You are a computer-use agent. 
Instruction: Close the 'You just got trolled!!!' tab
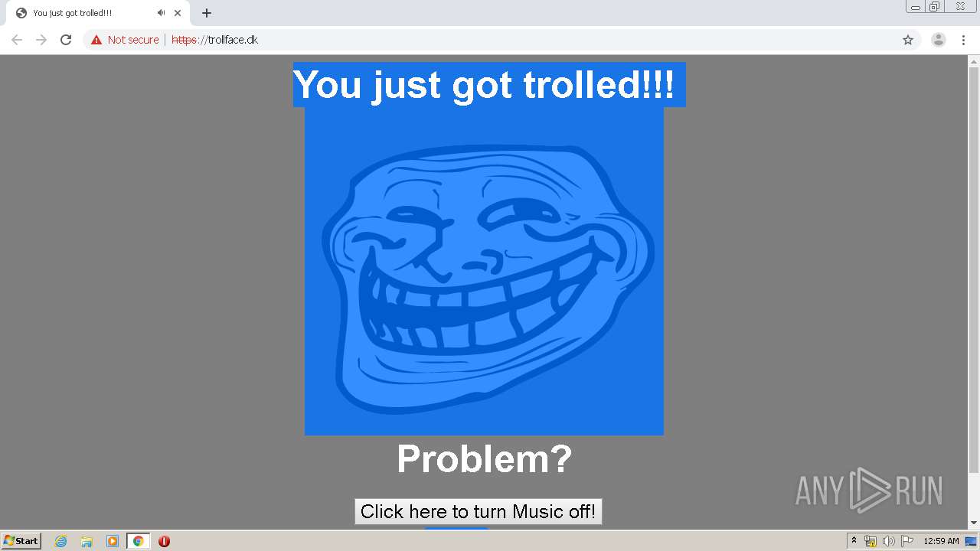[178, 13]
